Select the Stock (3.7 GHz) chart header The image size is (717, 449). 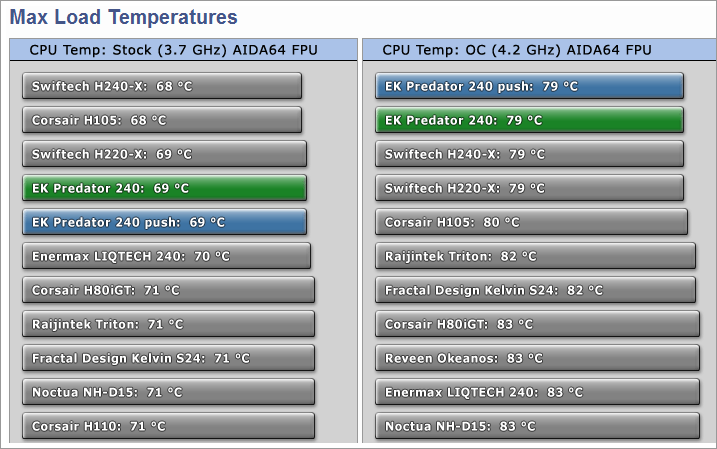(x=182, y=50)
